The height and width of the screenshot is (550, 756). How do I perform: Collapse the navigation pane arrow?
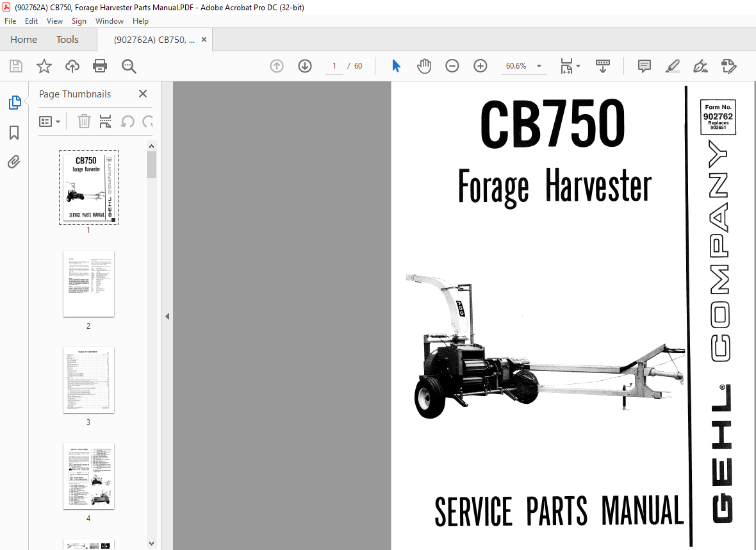coord(167,317)
